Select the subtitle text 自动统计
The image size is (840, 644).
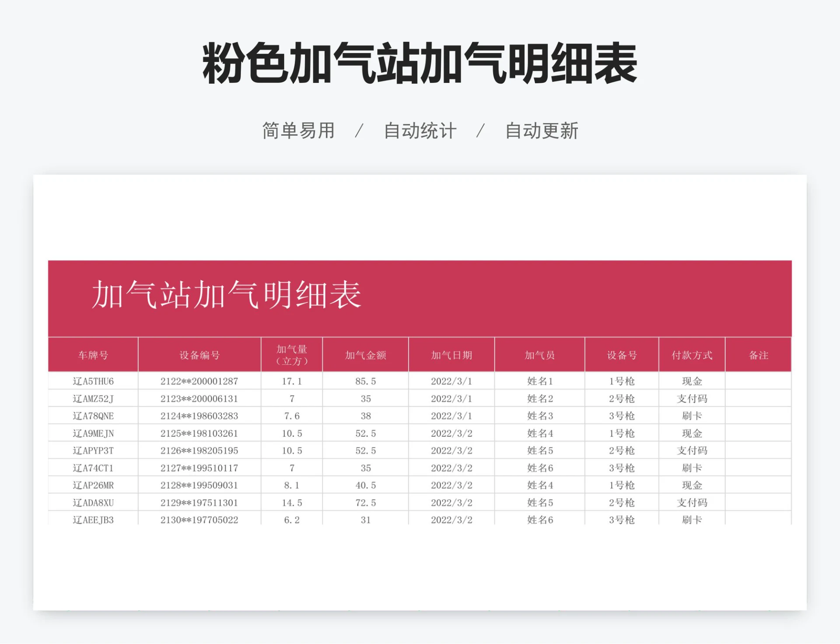(x=419, y=130)
